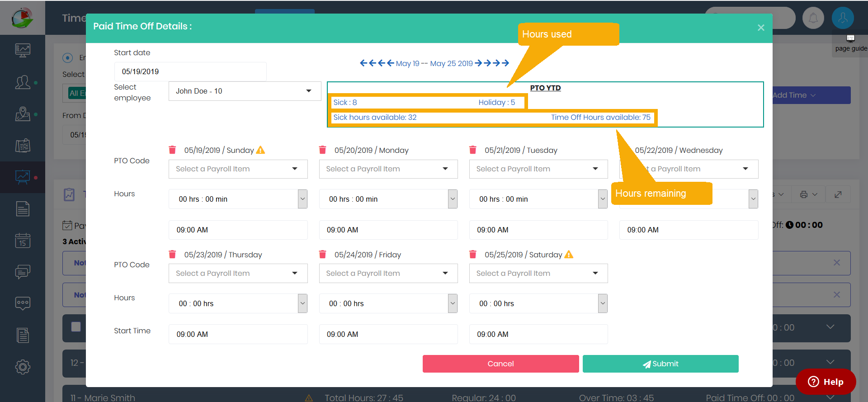Click the warning icon beside Sunday
The width and height of the screenshot is (868, 402).
260,150
